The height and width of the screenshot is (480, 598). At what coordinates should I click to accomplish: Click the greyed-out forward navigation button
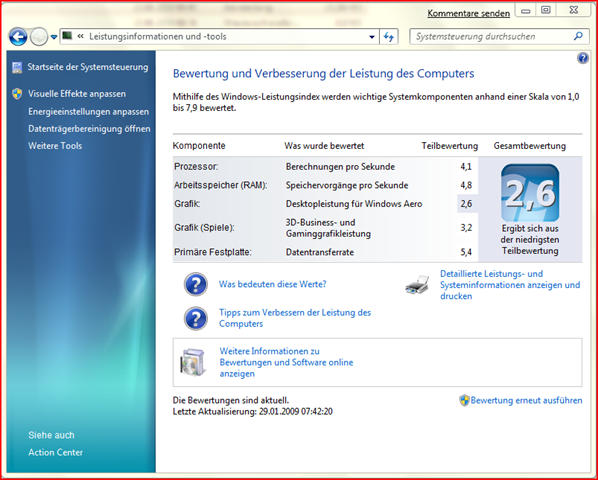point(39,37)
